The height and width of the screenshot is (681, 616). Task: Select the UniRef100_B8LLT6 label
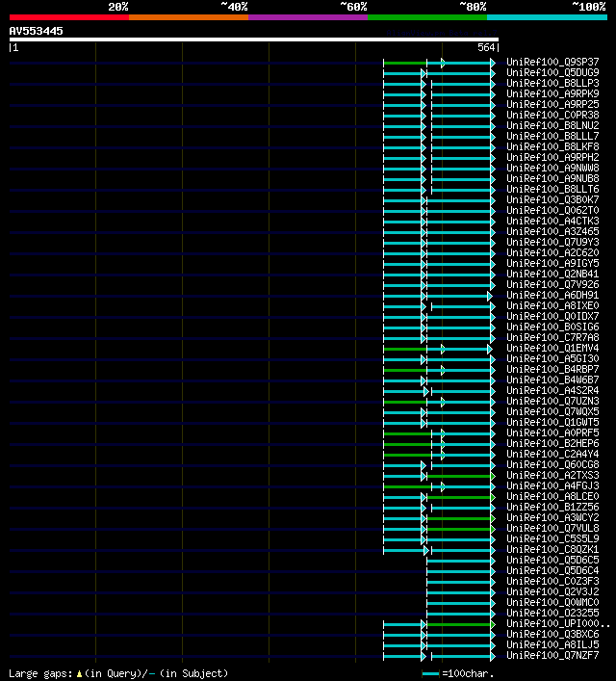pos(552,189)
